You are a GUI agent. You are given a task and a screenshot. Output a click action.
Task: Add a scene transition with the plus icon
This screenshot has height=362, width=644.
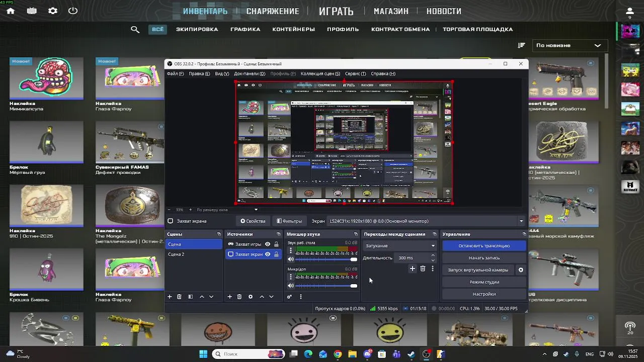tap(412, 268)
